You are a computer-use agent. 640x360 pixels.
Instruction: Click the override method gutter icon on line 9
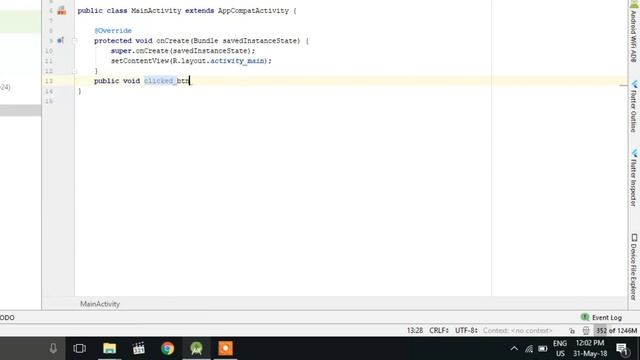pos(60,40)
